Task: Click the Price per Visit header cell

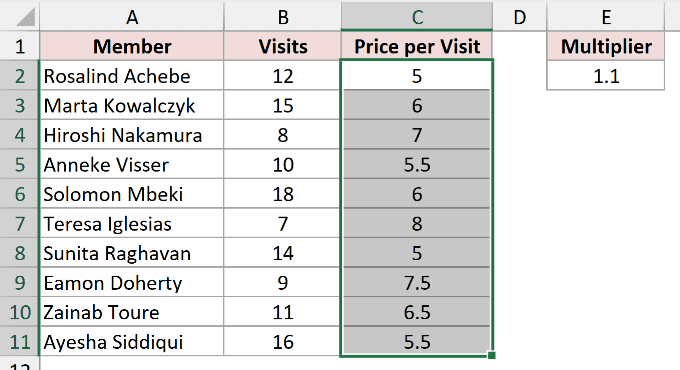Action: [417, 46]
